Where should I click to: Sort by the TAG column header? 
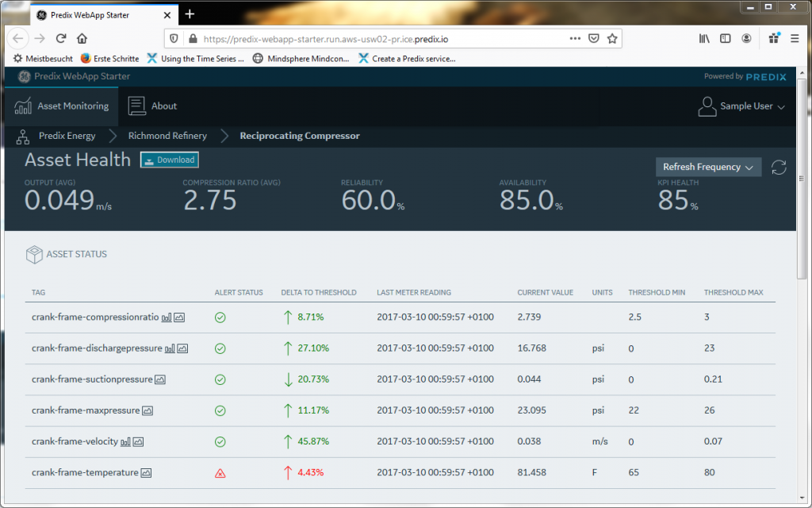coord(38,292)
